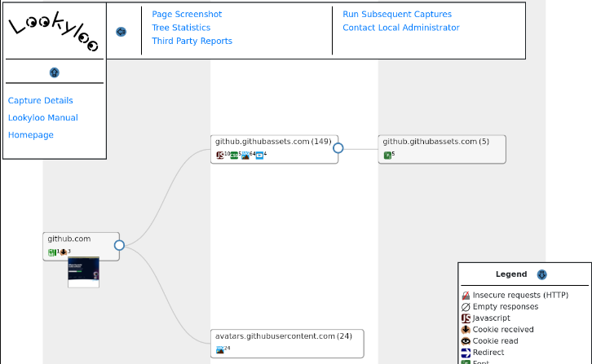The width and height of the screenshot is (592, 364).
Task: Click the github.com page screenshot thumbnail
Action: pos(83,273)
